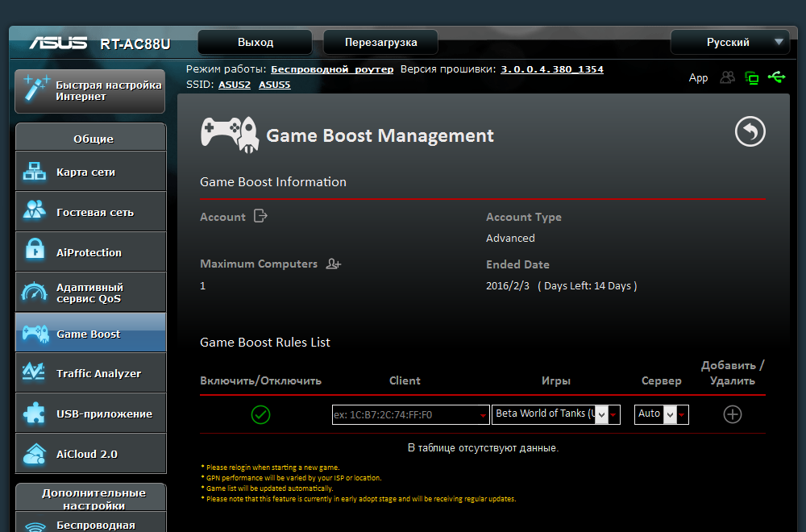Click the guest network users status icon
This screenshot has height=532, width=806.
[727, 77]
